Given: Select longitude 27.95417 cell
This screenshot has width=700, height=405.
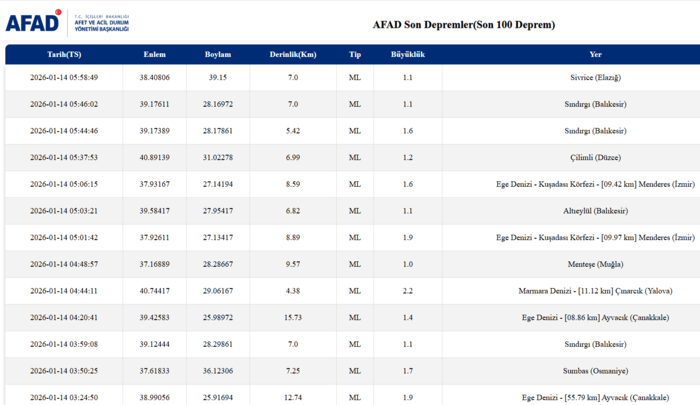Looking at the screenshot, I should pyautogui.click(x=218, y=211).
